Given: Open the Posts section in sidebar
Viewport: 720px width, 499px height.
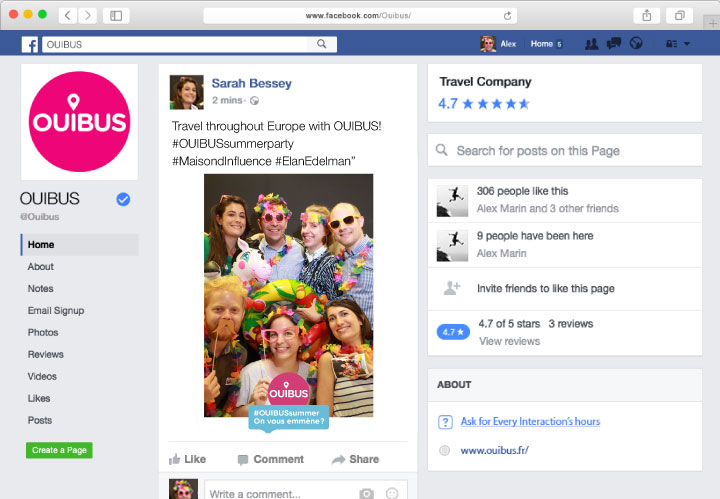Looking at the screenshot, I should pyautogui.click(x=40, y=421).
